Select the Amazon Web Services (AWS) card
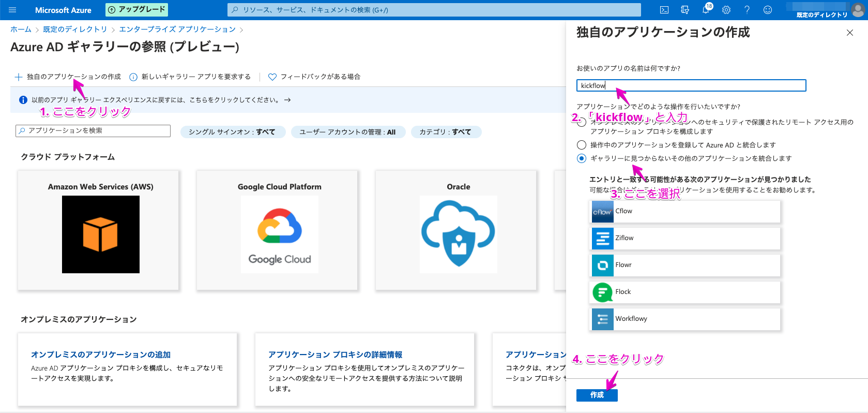The image size is (868, 413). click(x=98, y=230)
